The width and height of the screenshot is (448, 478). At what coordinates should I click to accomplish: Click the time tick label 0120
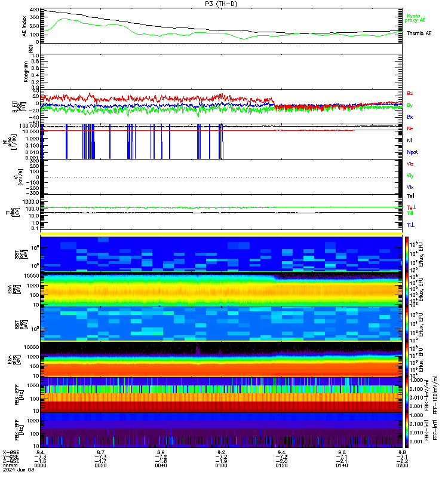[x=281, y=465]
